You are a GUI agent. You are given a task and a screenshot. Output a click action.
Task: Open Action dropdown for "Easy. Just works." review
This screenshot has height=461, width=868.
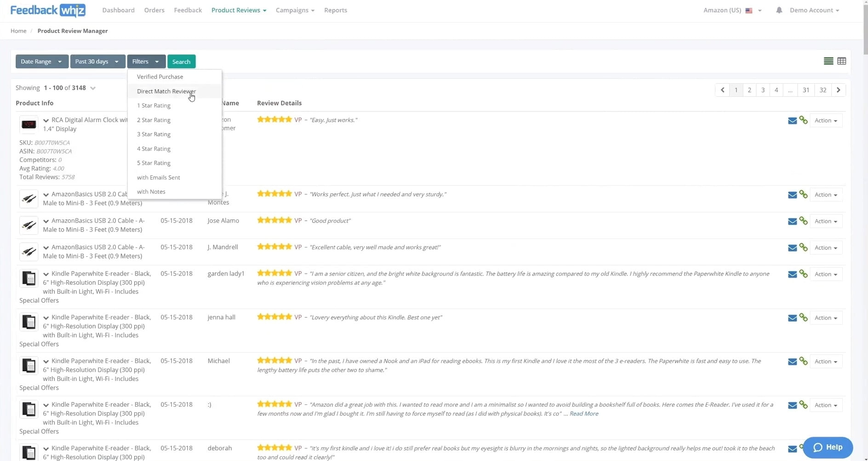pyautogui.click(x=826, y=121)
